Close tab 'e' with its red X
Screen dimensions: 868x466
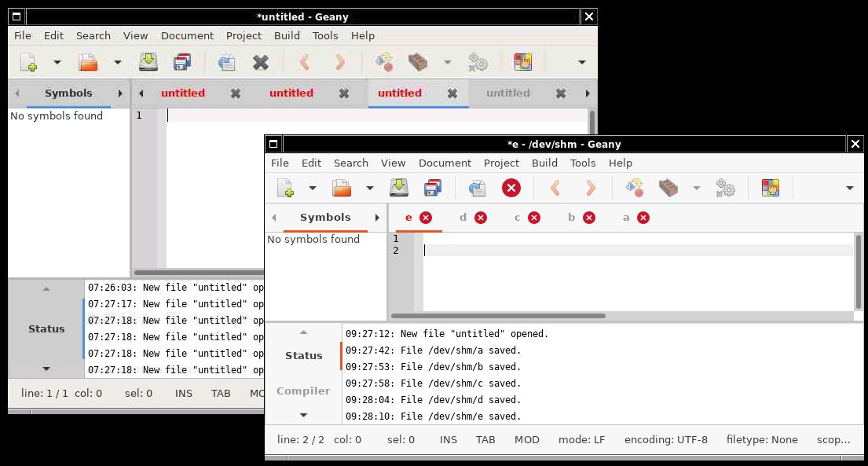click(426, 218)
